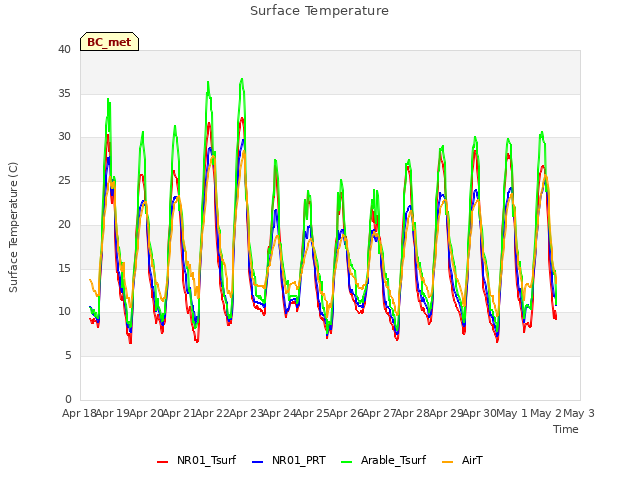
Task: Click the Surface Temperature (C) y-axis label
Action: 13,227
